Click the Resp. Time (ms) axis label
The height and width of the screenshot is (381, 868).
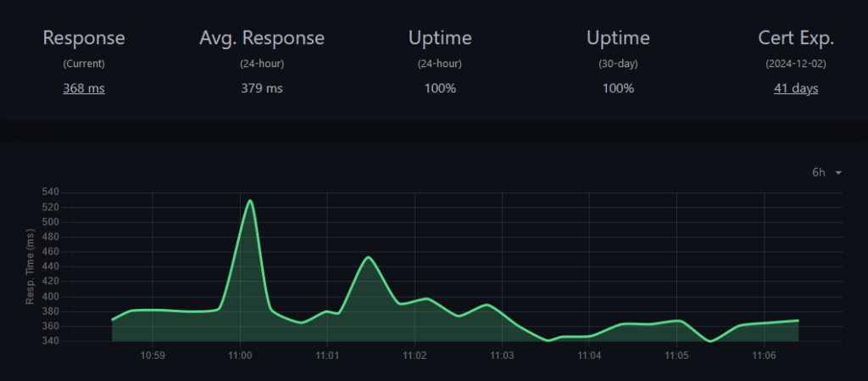[x=30, y=266]
